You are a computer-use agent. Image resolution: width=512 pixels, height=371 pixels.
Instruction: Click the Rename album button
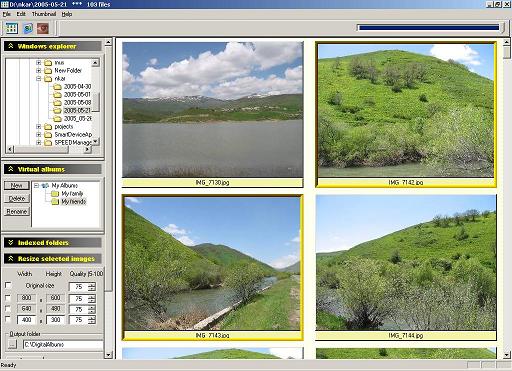(x=17, y=211)
